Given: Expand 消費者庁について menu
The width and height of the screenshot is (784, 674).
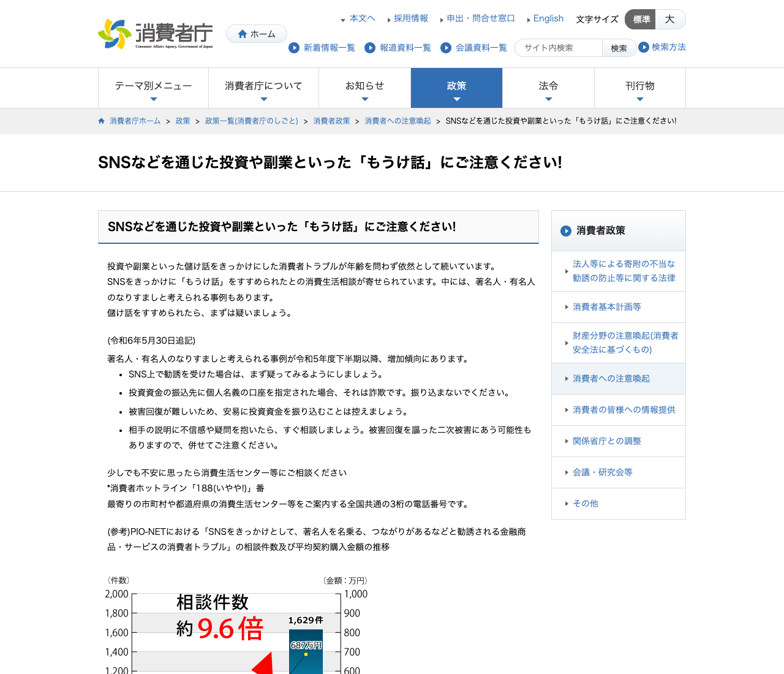Looking at the screenshot, I should point(263,88).
